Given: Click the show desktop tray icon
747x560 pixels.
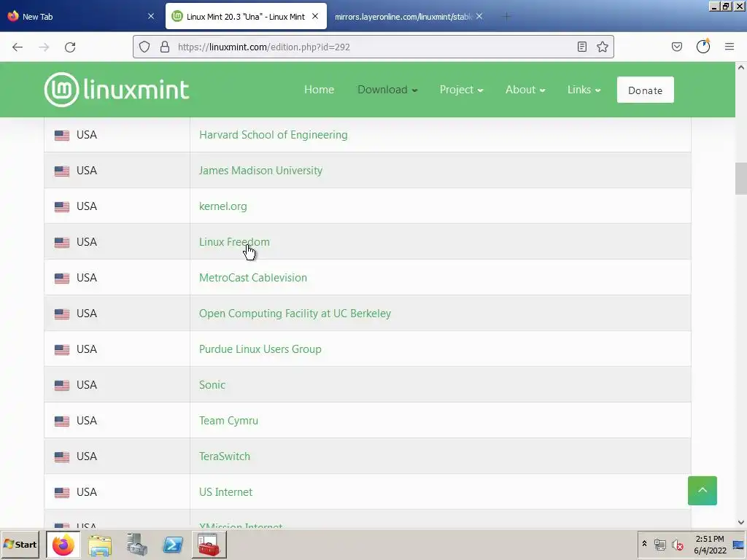Looking at the screenshot, I should (738, 545).
